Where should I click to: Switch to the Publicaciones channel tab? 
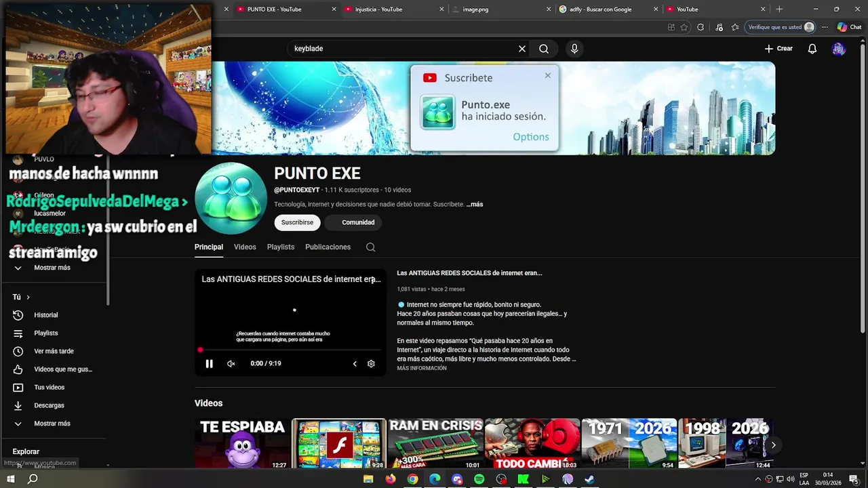(328, 247)
